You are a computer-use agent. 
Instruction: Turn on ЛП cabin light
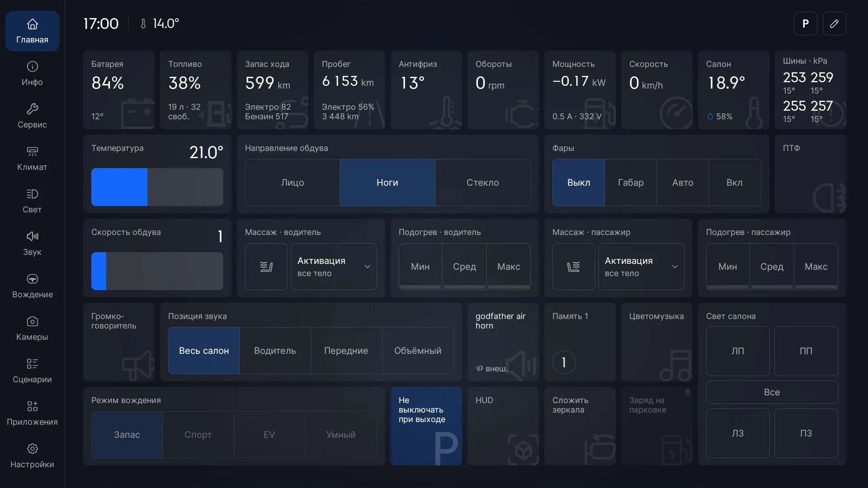coord(738,351)
